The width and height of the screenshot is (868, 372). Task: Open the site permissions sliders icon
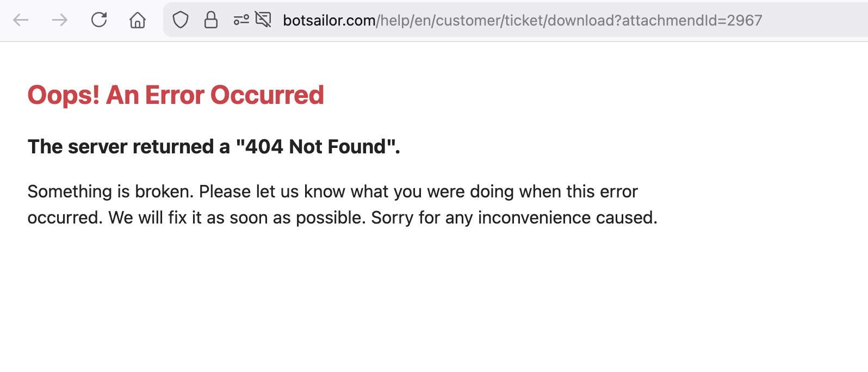pos(241,21)
